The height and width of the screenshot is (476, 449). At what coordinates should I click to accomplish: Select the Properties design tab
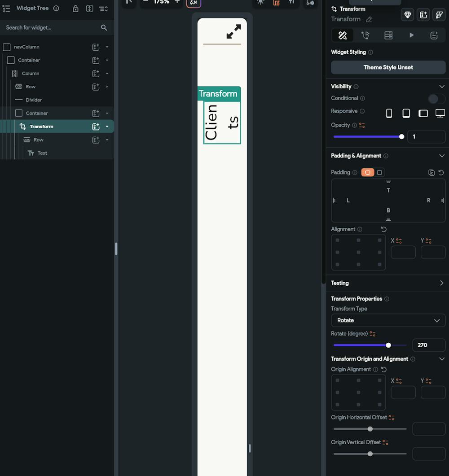coord(343,35)
